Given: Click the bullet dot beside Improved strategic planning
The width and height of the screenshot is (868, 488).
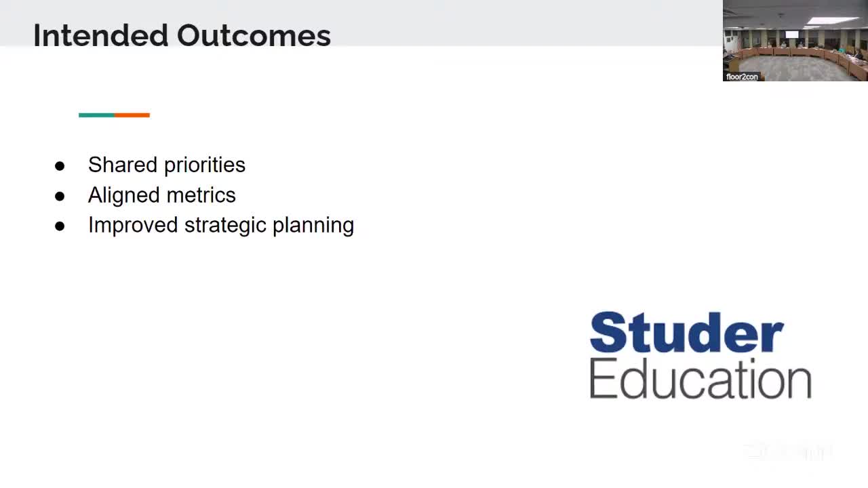Looking at the screenshot, I should click(60, 226).
